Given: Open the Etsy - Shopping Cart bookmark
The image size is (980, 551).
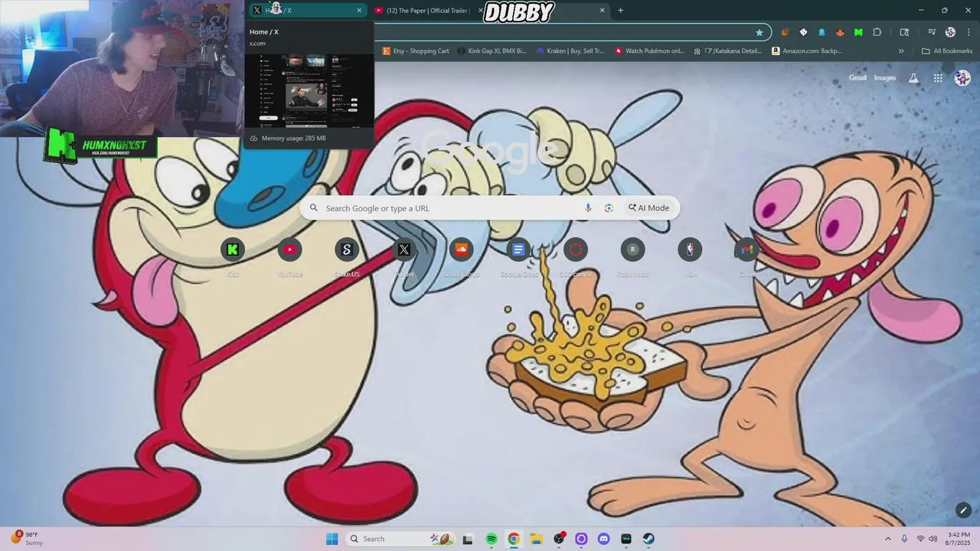Looking at the screenshot, I should tap(416, 51).
